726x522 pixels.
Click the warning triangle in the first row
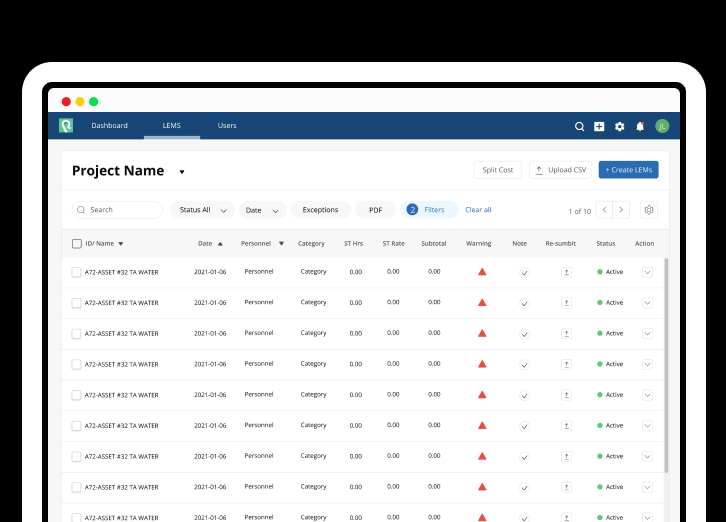[x=482, y=272]
